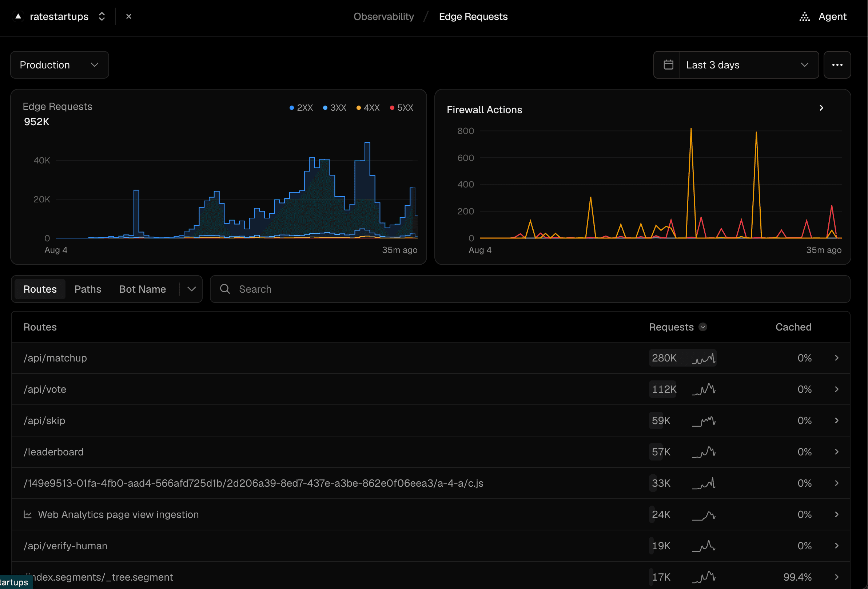The image size is (868, 589).
Task: Open the Agent assistant
Action: pyautogui.click(x=823, y=16)
